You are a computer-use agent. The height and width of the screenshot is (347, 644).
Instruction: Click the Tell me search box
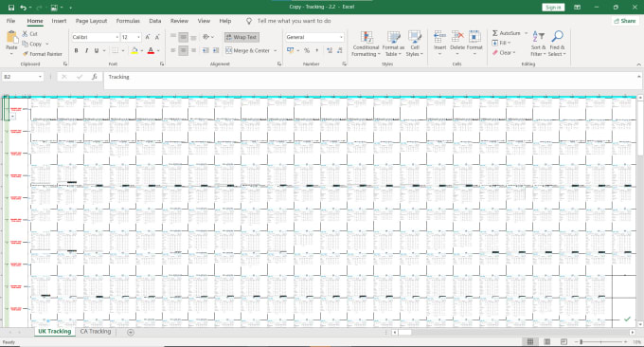(x=295, y=21)
